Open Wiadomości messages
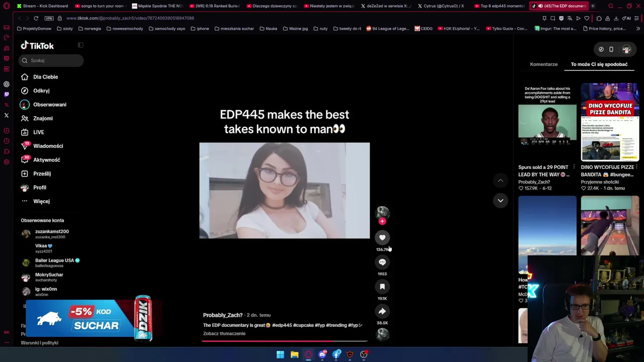644x362 pixels. 42,146
